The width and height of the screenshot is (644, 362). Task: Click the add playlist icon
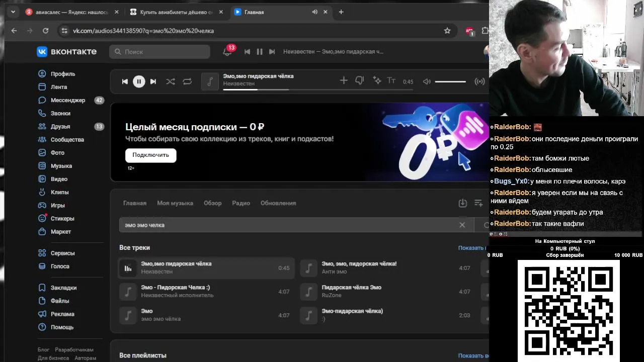pyautogui.click(x=478, y=203)
